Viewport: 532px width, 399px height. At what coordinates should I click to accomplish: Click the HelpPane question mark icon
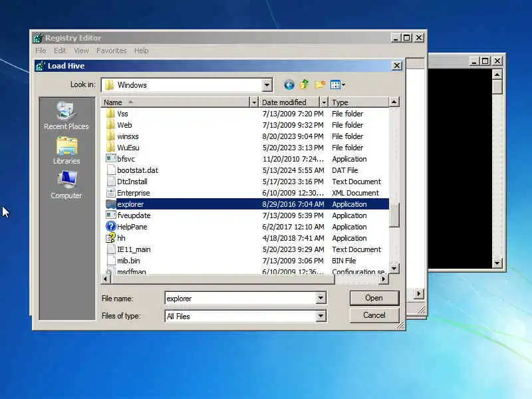point(110,226)
